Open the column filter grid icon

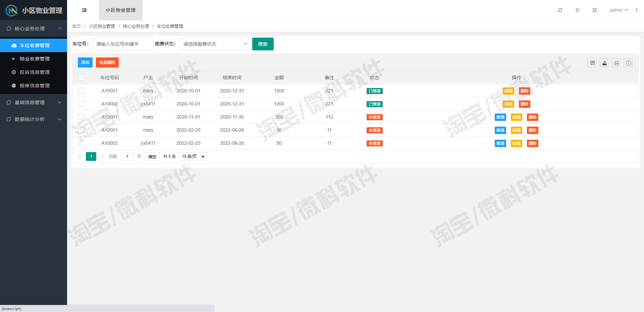(592, 63)
